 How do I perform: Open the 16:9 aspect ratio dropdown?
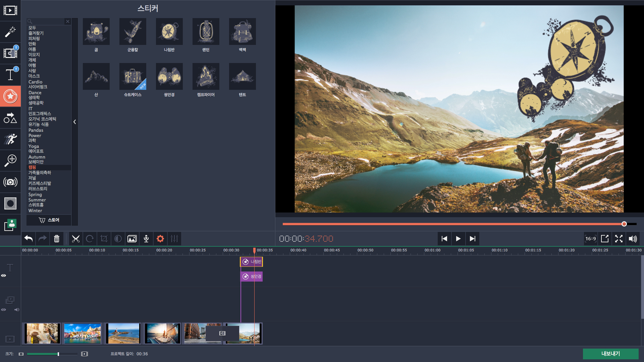click(x=590, y=239)
